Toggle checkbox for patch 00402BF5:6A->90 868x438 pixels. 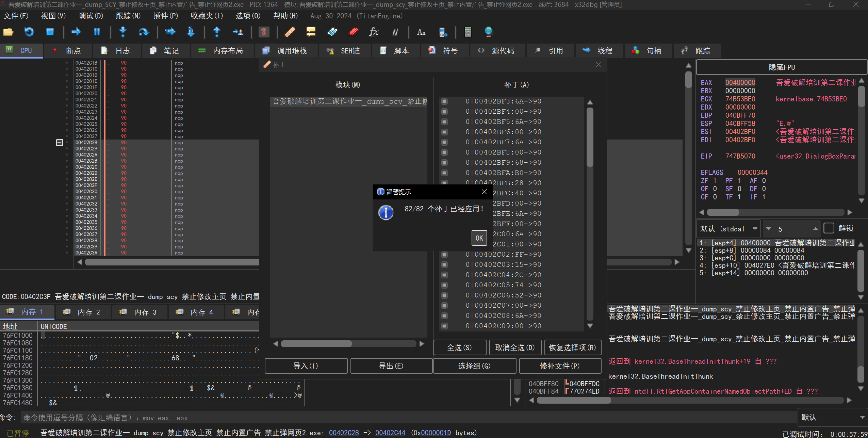click(444, 122)
